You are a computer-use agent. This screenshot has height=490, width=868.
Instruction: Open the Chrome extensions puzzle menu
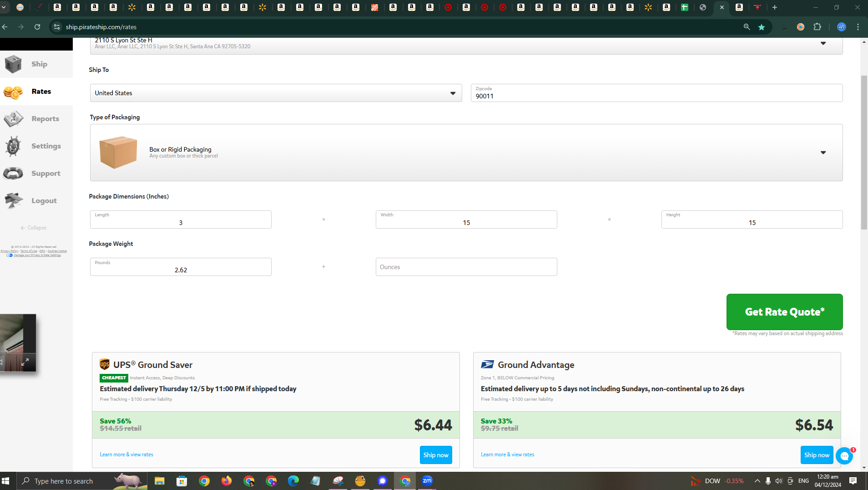(817, 27)
